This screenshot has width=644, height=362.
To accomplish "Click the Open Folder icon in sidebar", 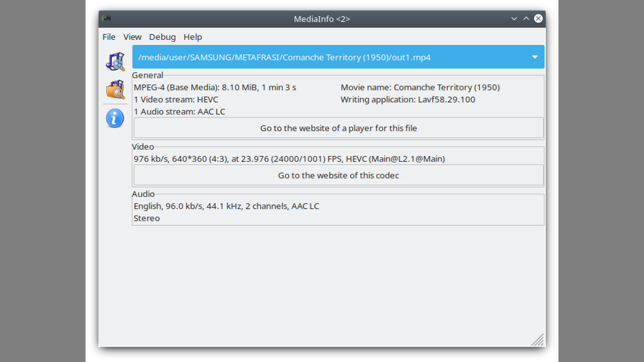I will pyautogui.click(x=115, y=89).
